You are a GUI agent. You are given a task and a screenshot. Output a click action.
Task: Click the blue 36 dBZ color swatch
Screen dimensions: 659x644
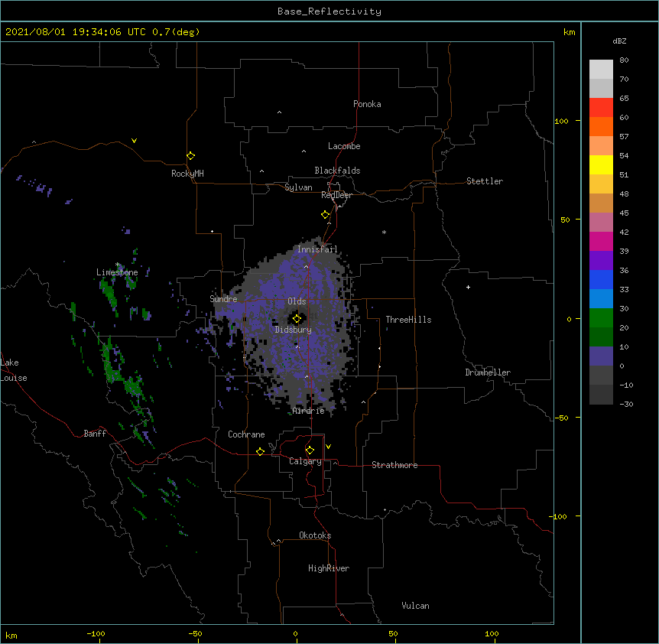(x=601, y=279)
